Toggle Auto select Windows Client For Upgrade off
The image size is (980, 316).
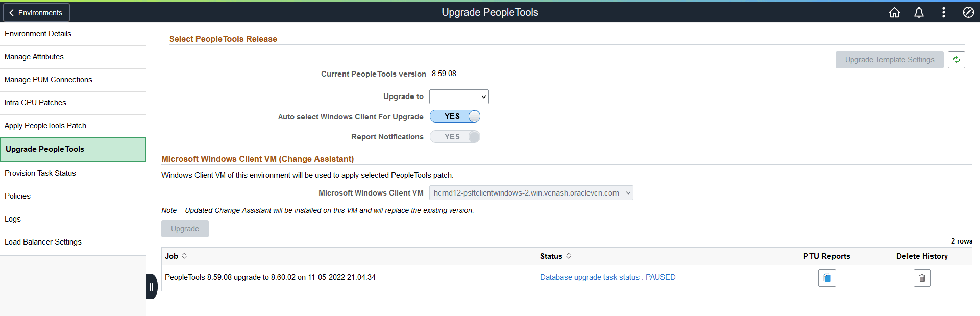(x=454, y=116)
